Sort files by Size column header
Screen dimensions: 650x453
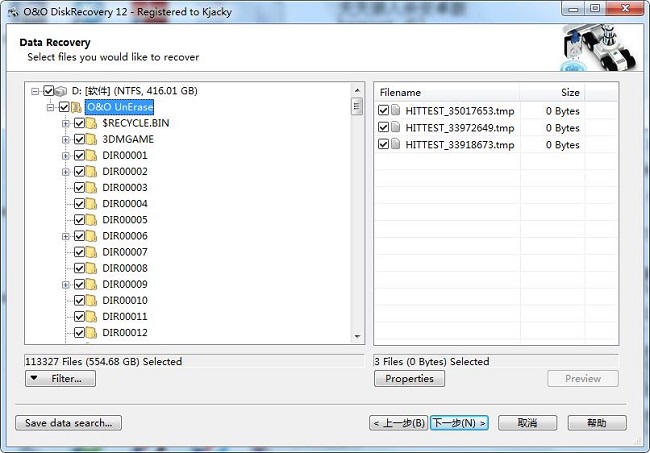[552, 92]
